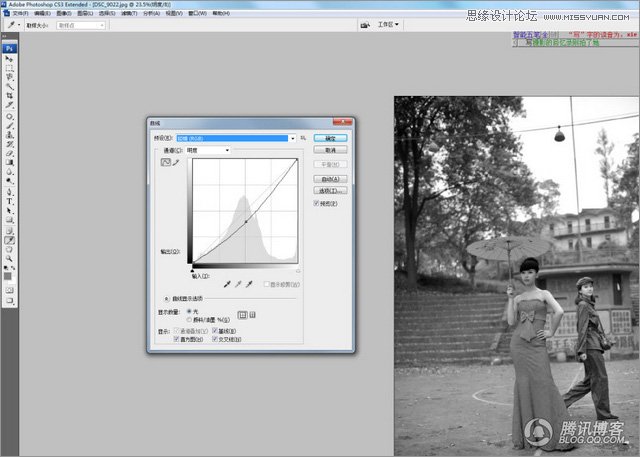Open the Preset (预设) dropdown in Curves
Viewport: 640px width, 457px height.
(236, 138)
